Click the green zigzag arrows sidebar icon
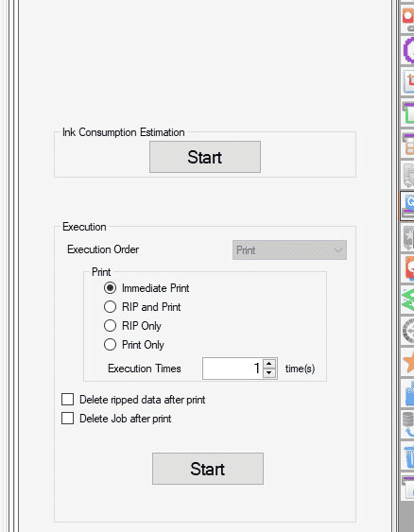The height and width of the screenshot is (532, 414). click(x=408, y=300)
